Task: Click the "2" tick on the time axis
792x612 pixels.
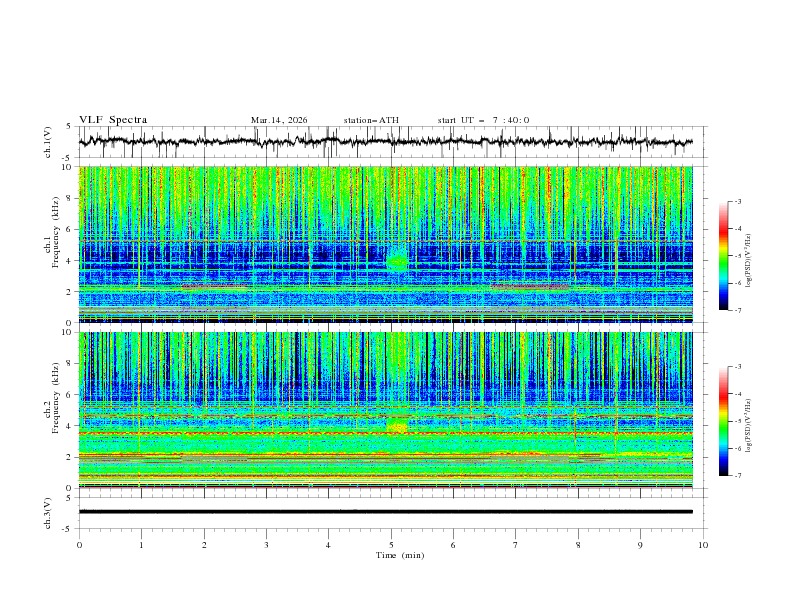Action: 204,545
